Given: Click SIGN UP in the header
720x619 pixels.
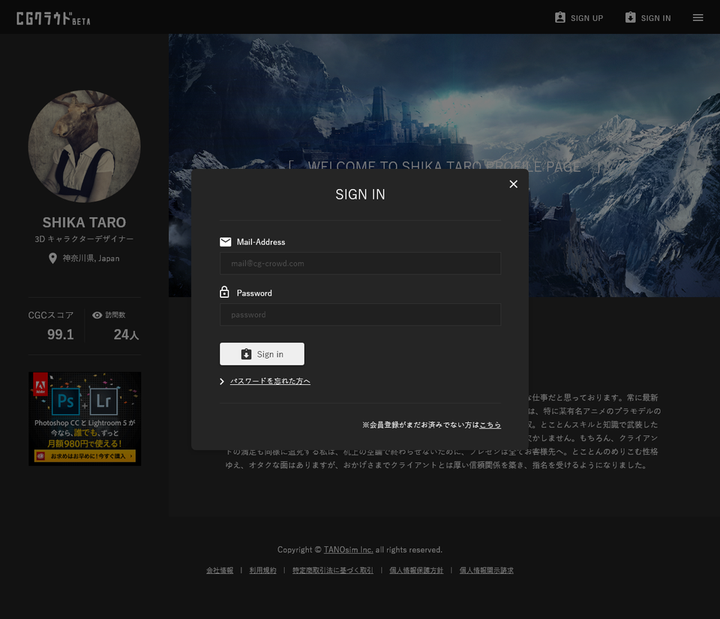Looking at the screenshot, I should point(579,18).
